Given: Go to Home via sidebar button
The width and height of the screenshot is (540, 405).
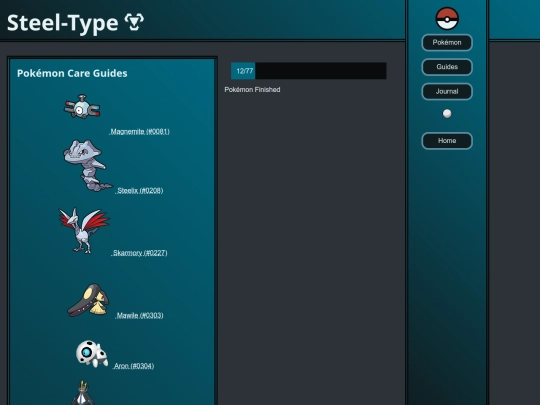Looking at the screenshot, I should 447,141.
